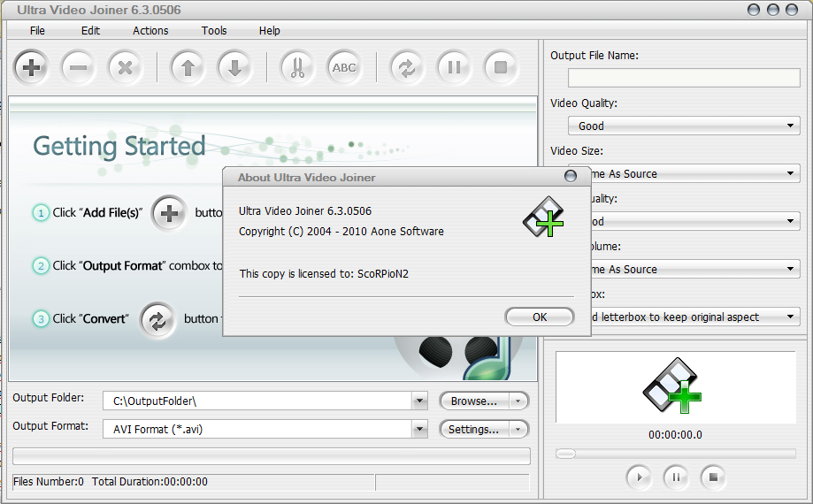The width and height of the screenshot is (813, 504).
Task: Pause the preview with the player pause button
Action: pyautogui.click(x=676, y=477)
